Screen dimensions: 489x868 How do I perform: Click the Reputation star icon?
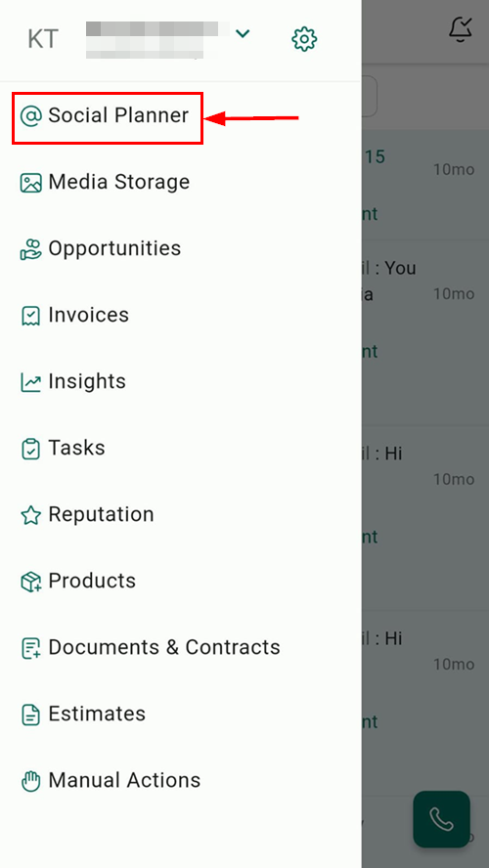tap(31, 515)
